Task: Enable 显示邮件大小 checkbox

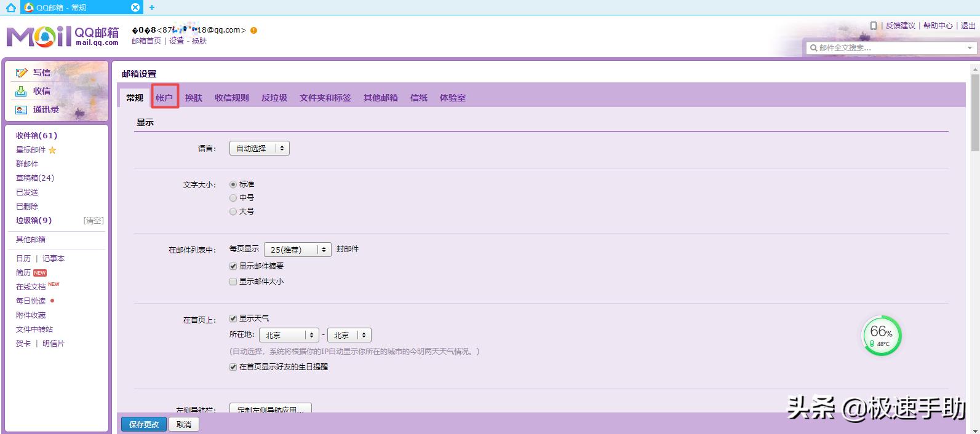Action: pos(233,282)
